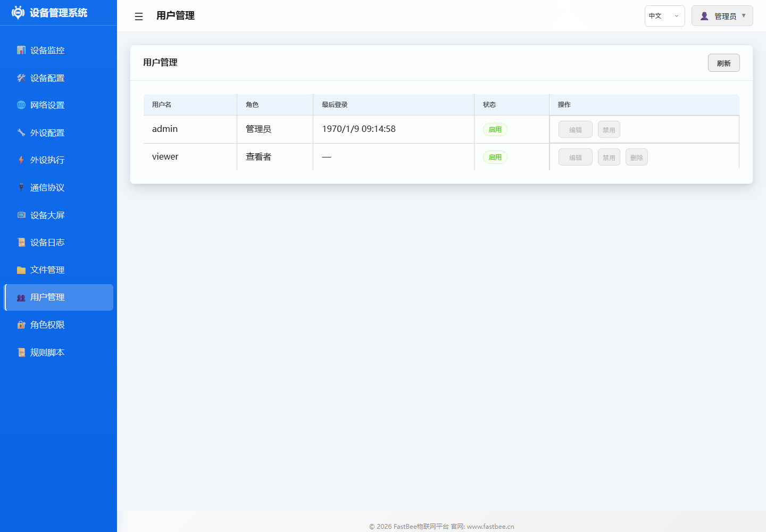
Task: Click the 状态 column header
Action: pyautogui.click(x=512, y=105)
